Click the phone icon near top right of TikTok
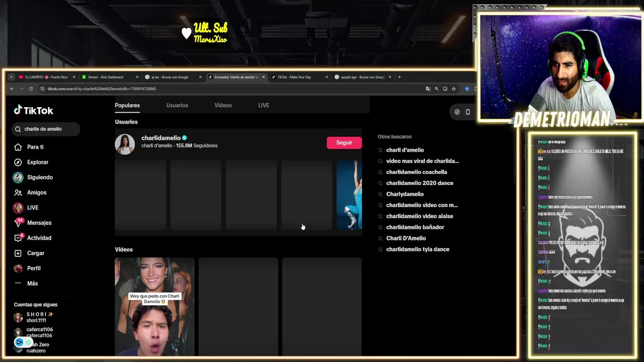The width and height of the screenshot is (644, 362). click(467, 112)
